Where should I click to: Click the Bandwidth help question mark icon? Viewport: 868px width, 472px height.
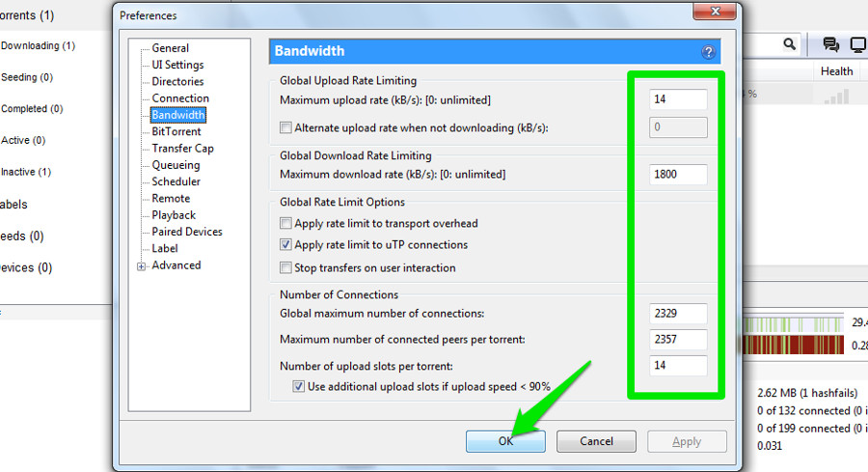[709, 52]
